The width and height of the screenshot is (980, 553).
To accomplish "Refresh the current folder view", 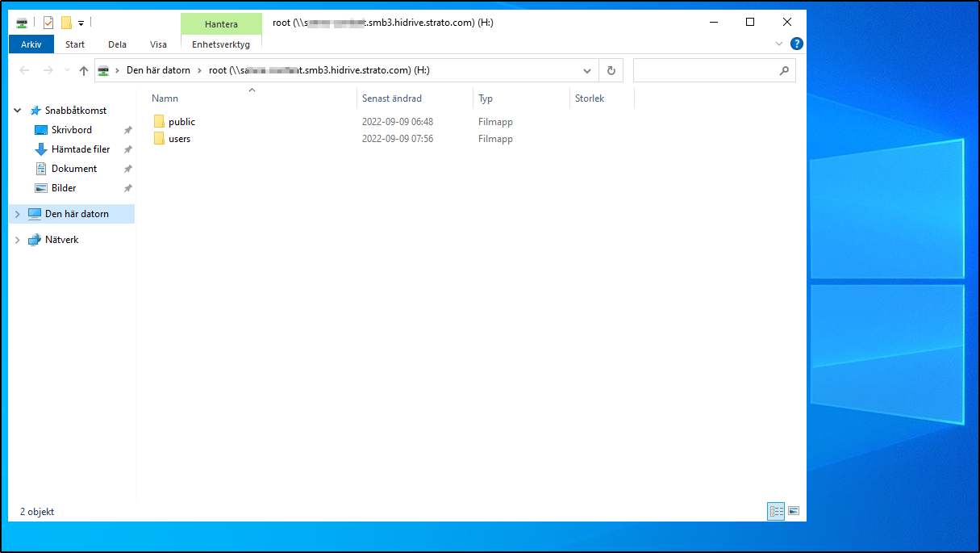I will (611, 71).
